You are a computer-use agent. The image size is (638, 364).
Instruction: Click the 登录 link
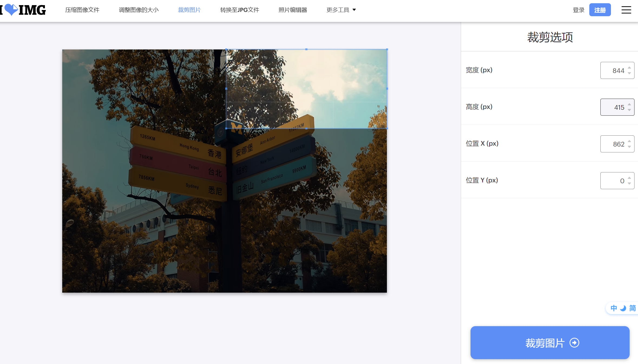(x=578, y=10)
